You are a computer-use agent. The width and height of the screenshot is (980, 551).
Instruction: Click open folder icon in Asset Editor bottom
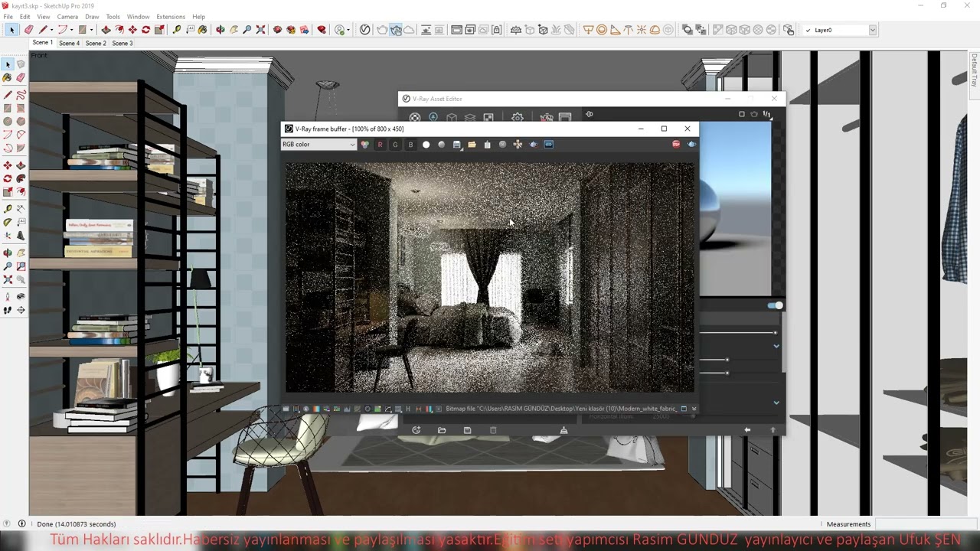click(442, 430)
